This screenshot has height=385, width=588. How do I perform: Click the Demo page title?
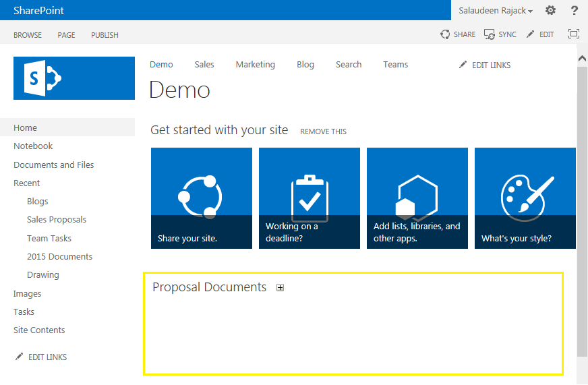point(179,90)
